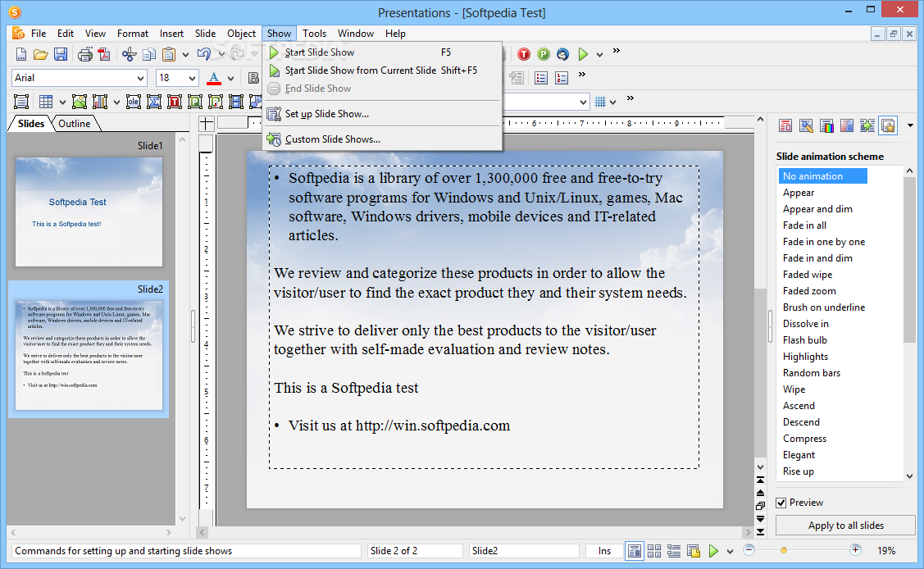Select Fade in one by one animation
The width and height of the screenshot is (924, 569).
click(x=824, y=242)
